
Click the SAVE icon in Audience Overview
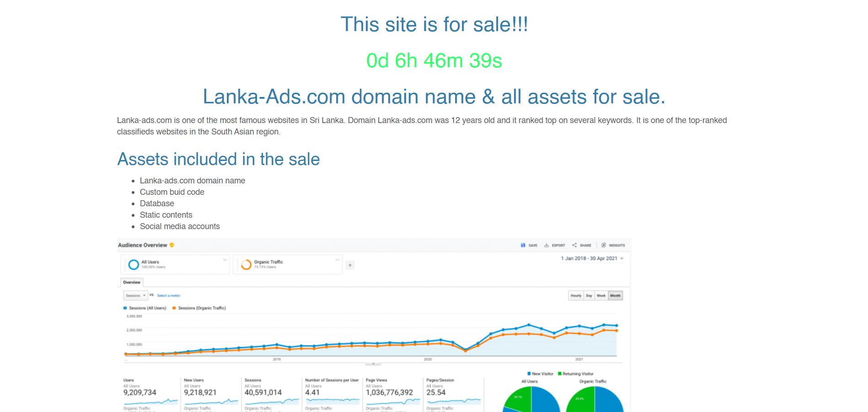523,245
